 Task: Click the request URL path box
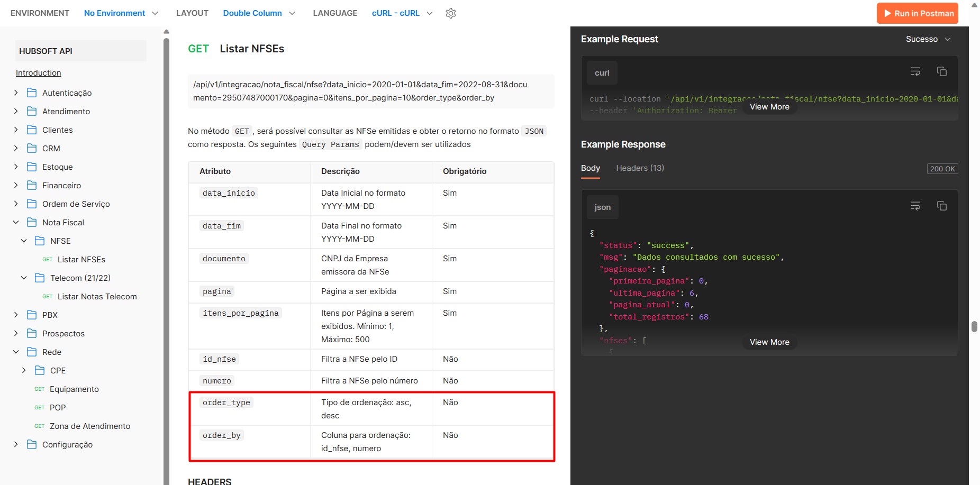point(371,91)
